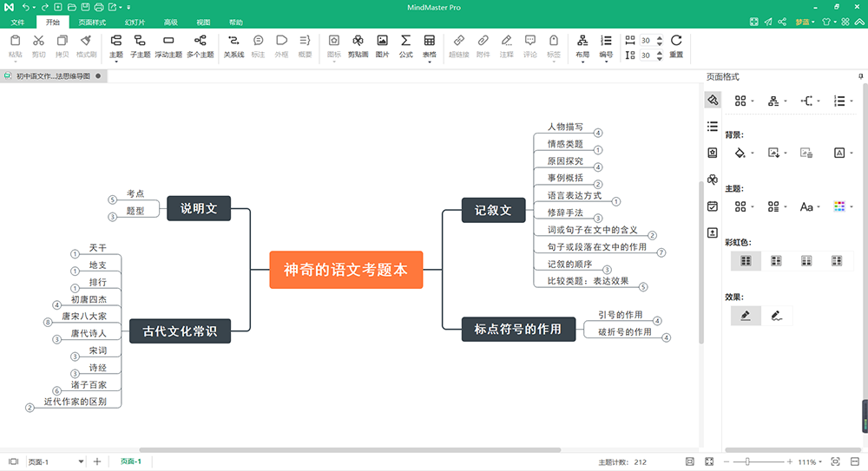Click the fit-to-page icon in status bar
Screen dimensions: 868x471
pos(690,461)
